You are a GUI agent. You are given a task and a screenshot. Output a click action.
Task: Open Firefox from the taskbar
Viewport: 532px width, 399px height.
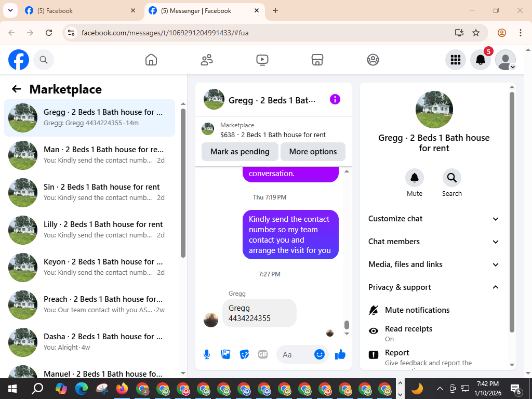pos(122,389)
